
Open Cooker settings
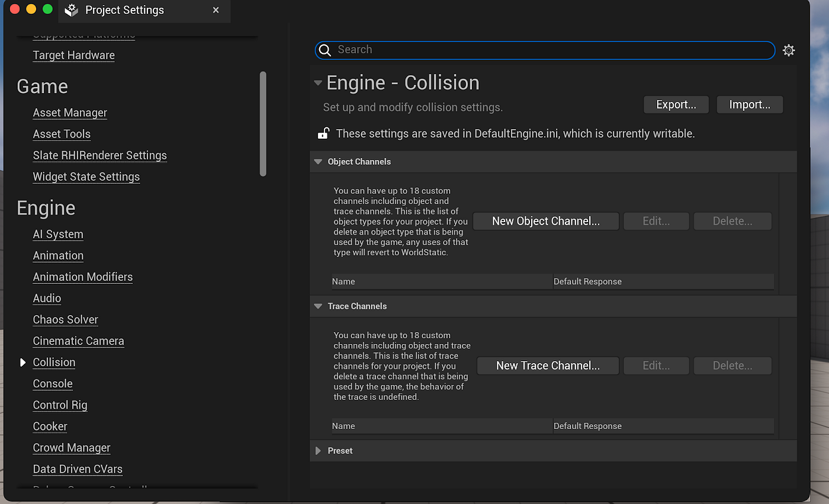[x=50, y=426]
